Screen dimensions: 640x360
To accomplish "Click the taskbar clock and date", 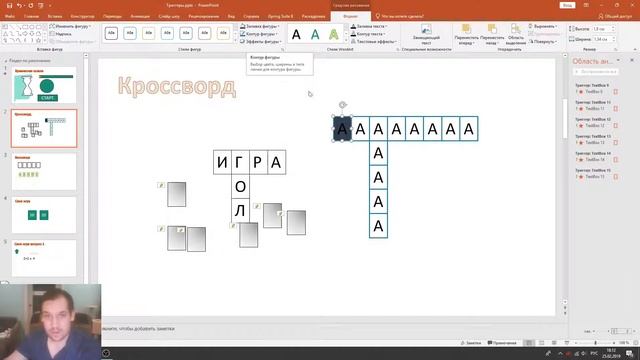I will (x=611, y=353).
